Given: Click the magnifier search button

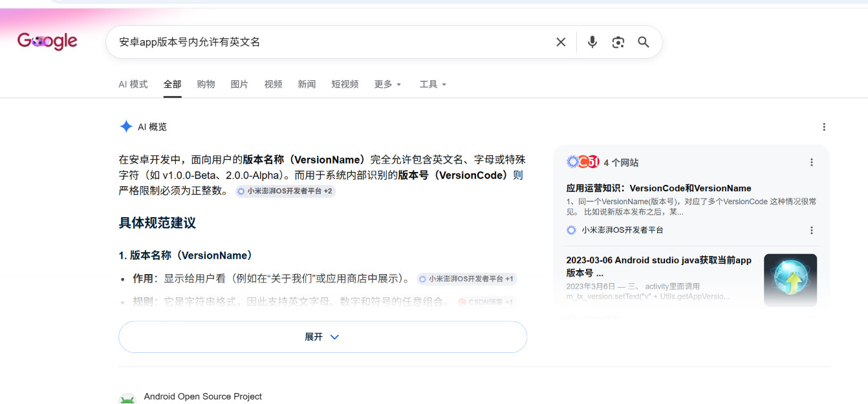Looking at the screenshot, I should tap(644, 42).
